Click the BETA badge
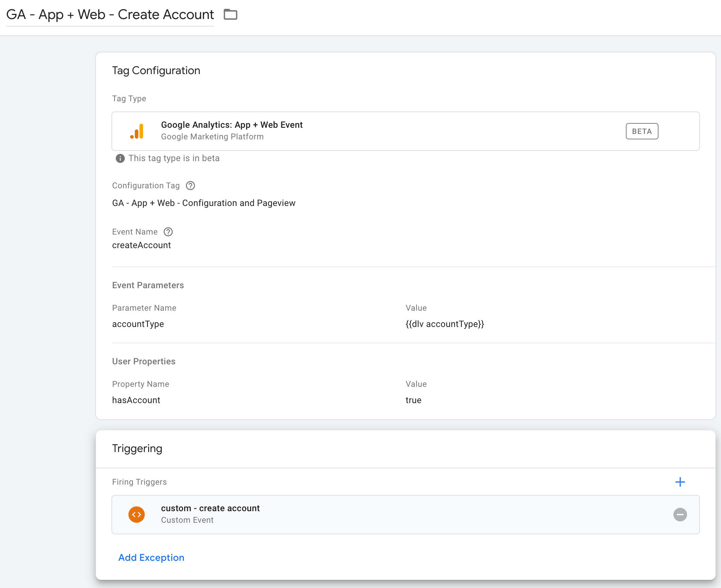The height and width of the screenshot is (588, 721). (x=642, y=131)
